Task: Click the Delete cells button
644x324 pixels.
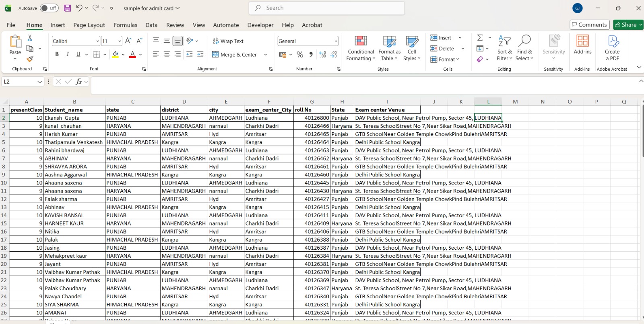Action: pyautogui.click(x=442, y=49)
